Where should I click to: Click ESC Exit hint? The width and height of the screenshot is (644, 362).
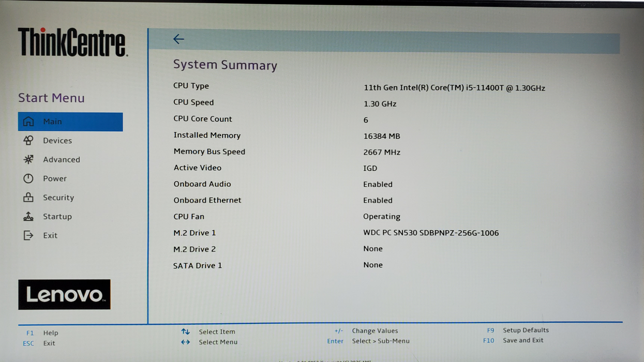(39, 343)
